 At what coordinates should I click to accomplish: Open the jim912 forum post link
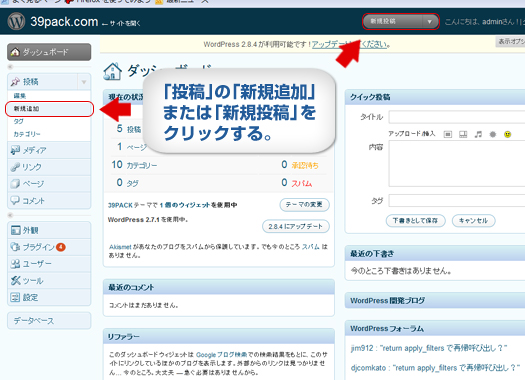click(429, 348)
